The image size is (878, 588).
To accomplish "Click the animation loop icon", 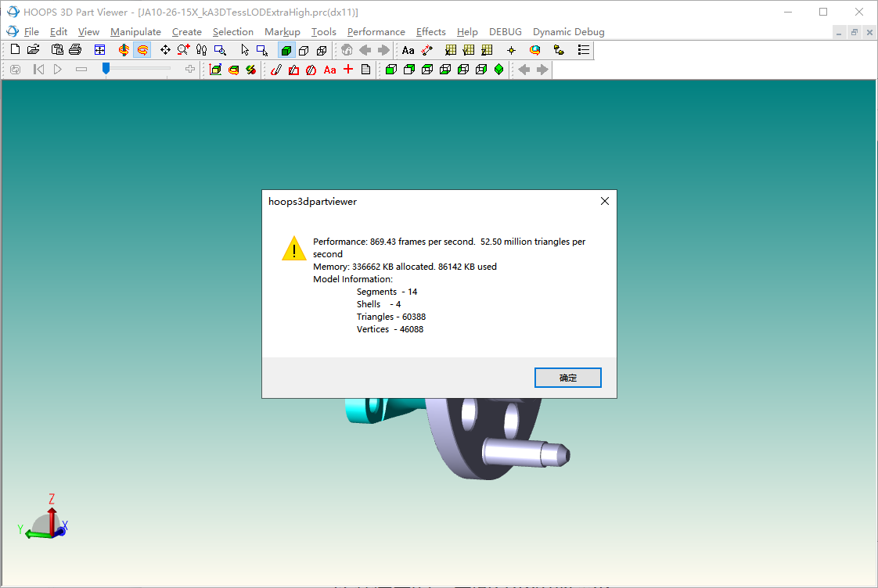I will point(15,70).
